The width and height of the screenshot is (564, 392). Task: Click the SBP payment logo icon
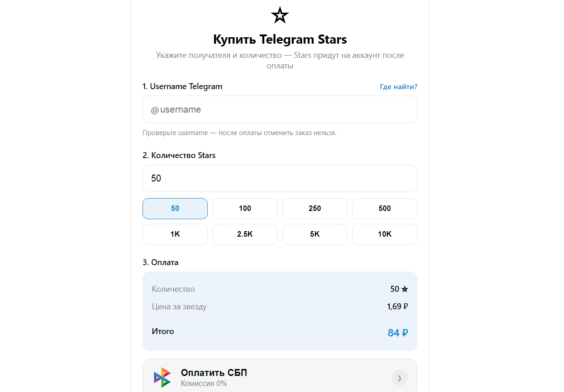pos(162,377)
